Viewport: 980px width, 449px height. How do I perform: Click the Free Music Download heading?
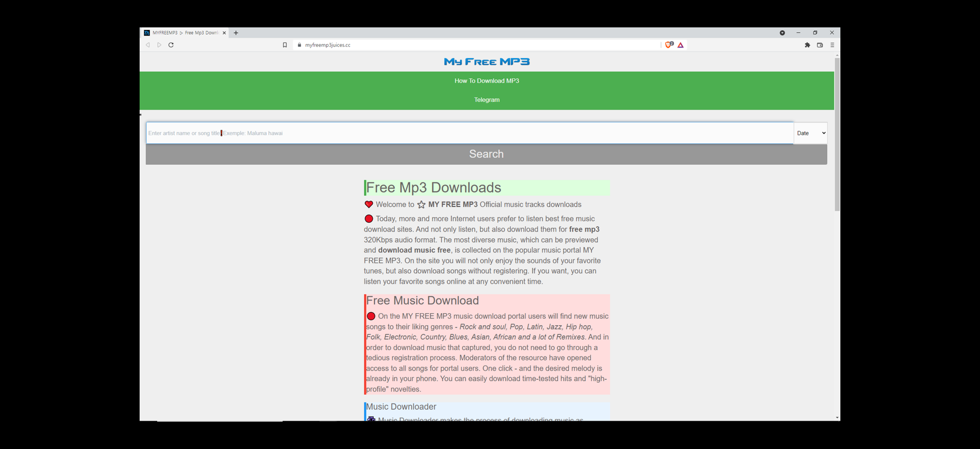tap(422, 301)
